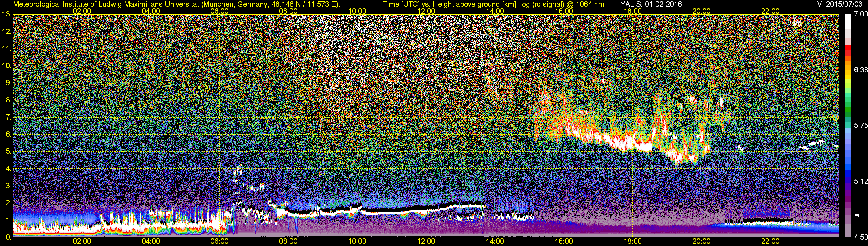Screen dimensions: 868x246
Task: Click the 14:00 label on the top time axis
Action: (495, 11)
